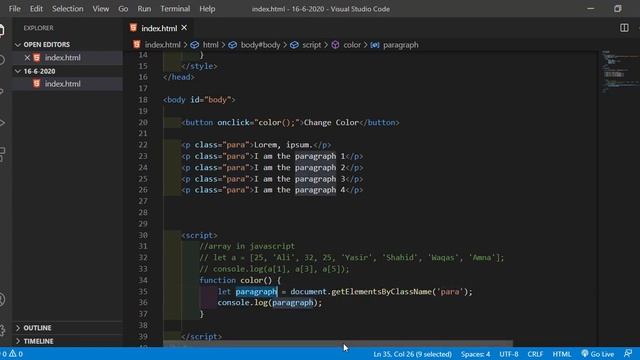Click 'getElementsByClassName' on line 35
This screenshot has height=360, width=640.
point(382,291)
